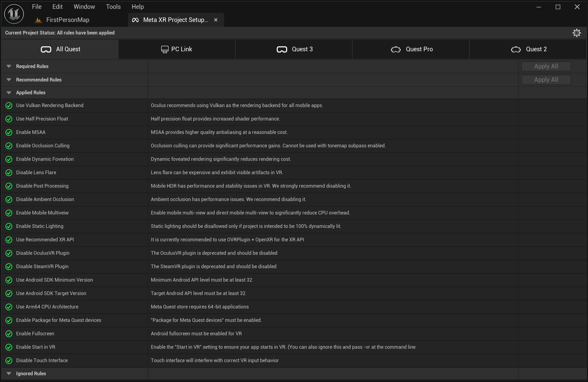Image resolution: width=588 pixels, height=382 pixels.
Task: Expand the Ignored Rules section
Action: pyautogui.click(x=9, y=373)
